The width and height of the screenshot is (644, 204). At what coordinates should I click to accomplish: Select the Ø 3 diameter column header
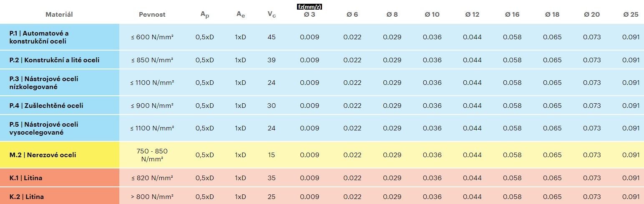point(309,15)
